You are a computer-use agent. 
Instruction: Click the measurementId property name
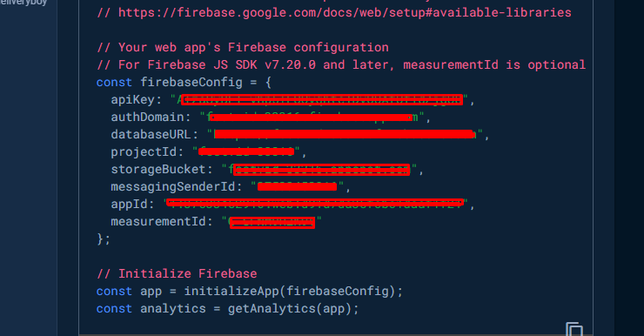(x=158, y=222)
